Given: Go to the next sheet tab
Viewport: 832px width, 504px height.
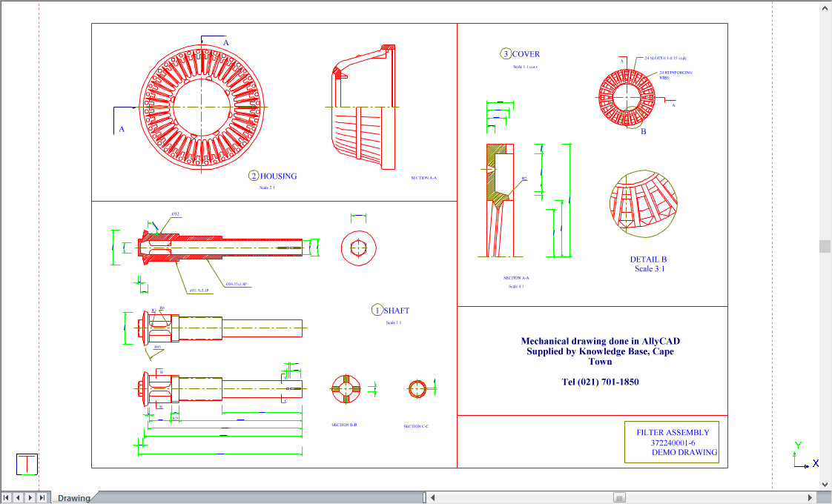Looking at the screenshot, I should [30, 497].
